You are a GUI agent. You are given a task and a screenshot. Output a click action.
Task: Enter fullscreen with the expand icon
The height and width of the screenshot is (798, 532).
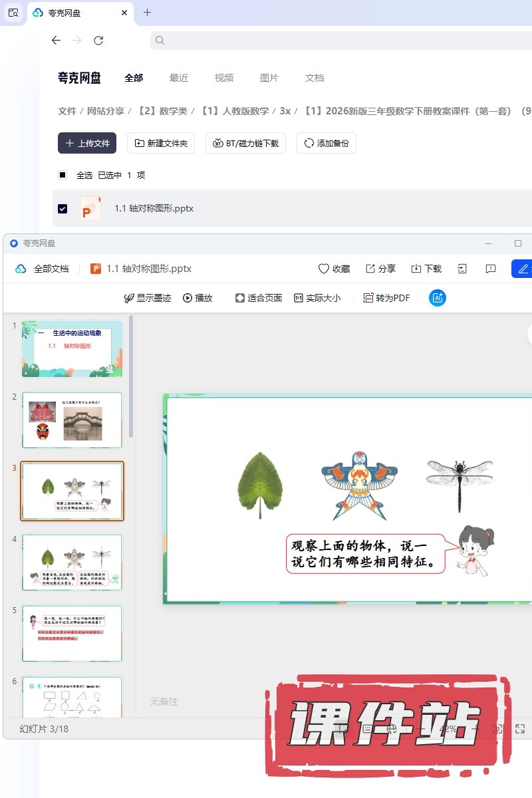(521, 729)
